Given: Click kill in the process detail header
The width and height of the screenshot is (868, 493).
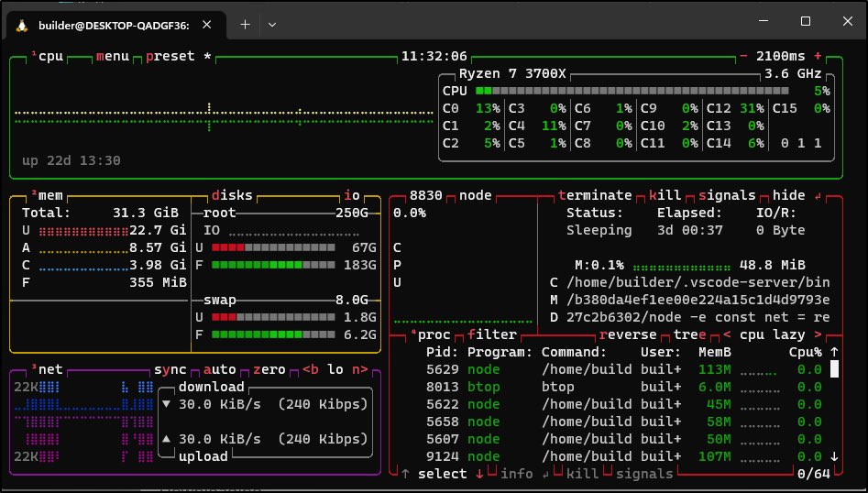Looking at the screenshot, I should [x=665, y=196].
